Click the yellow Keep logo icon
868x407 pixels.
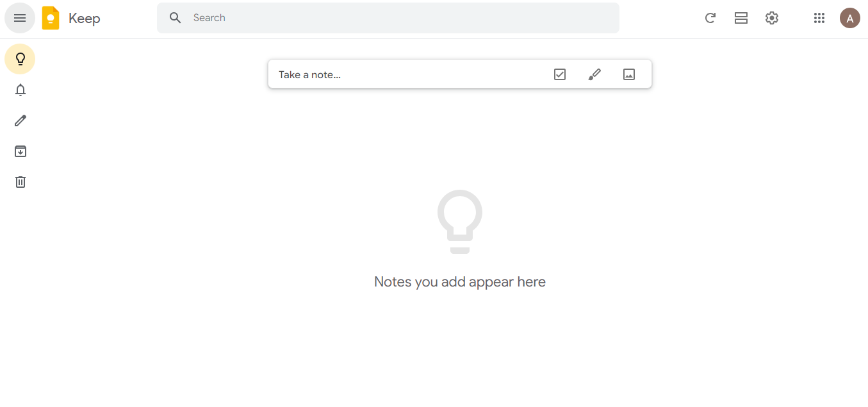click(51, 18)
